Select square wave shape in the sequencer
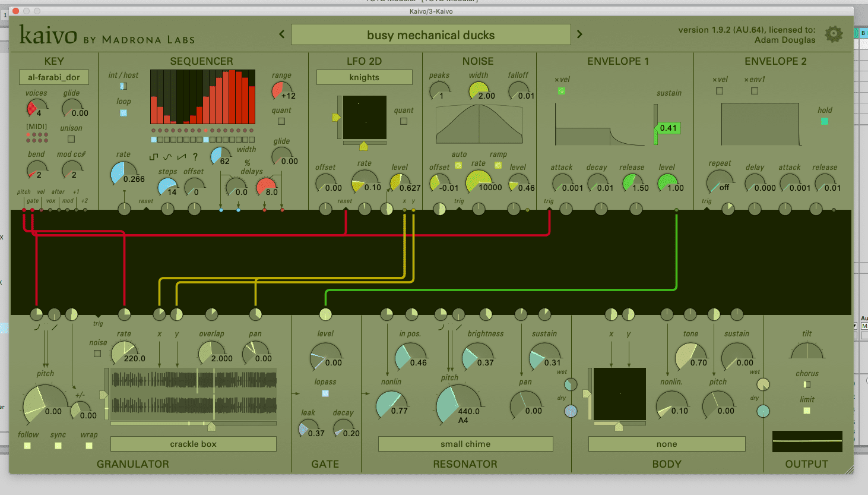Image resolution: width=868 pixels, height=495 pixels. 154,157
